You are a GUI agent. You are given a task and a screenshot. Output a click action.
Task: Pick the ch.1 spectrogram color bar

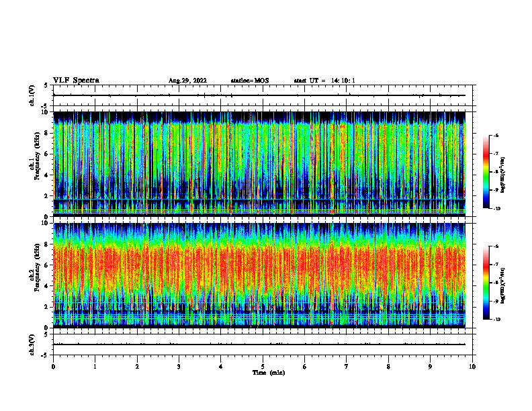pos(486,172)
